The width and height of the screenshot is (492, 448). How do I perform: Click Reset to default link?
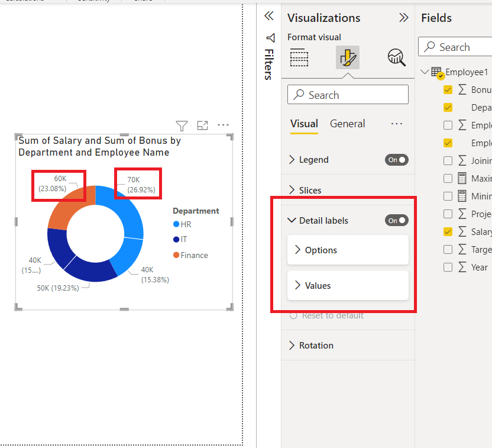332,315
